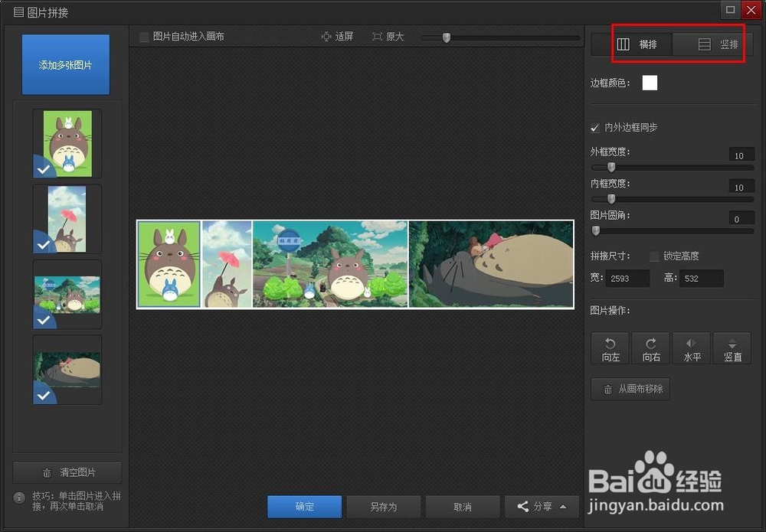
Task: Select green Totoro image on canvas
Action: [169, 264]
